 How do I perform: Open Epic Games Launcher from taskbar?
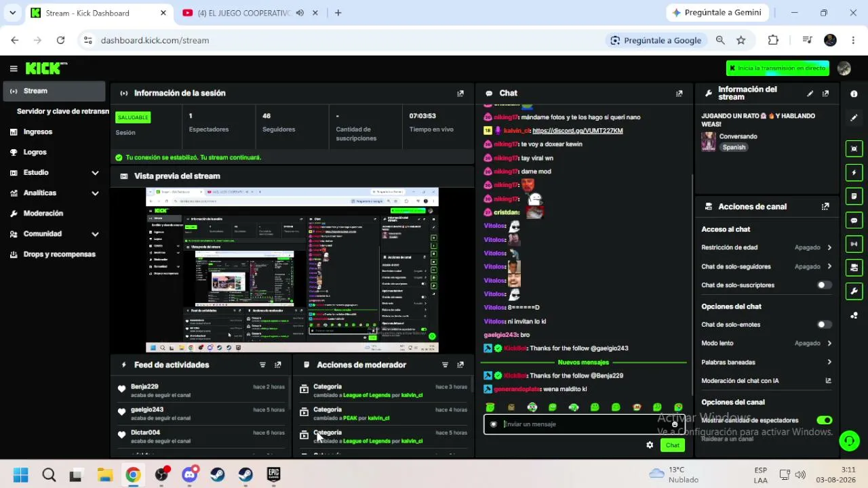[274, 475]
